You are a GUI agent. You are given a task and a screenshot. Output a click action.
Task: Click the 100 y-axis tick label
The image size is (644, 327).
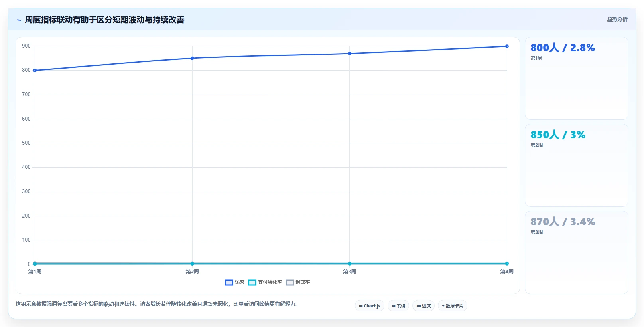click(26, 240)
